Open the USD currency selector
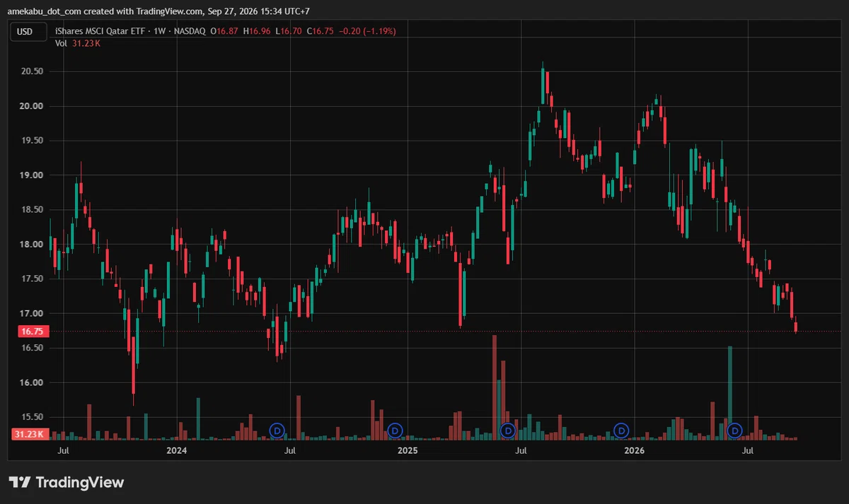849x504 pixels. 25,31
